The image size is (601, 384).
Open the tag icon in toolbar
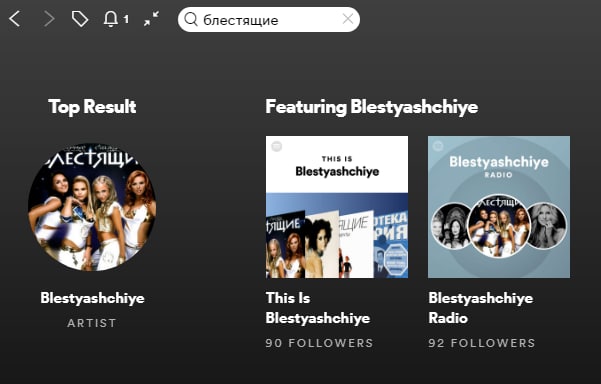tap(80, 19)
